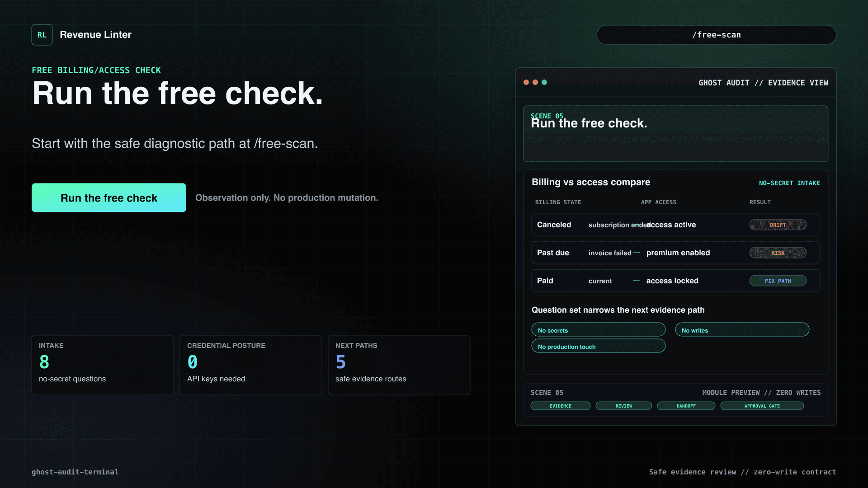Image resolution: width=868 pixels, height=488 pixels.
Task: Toggle the No secrets chip
Action: point(598,330)
